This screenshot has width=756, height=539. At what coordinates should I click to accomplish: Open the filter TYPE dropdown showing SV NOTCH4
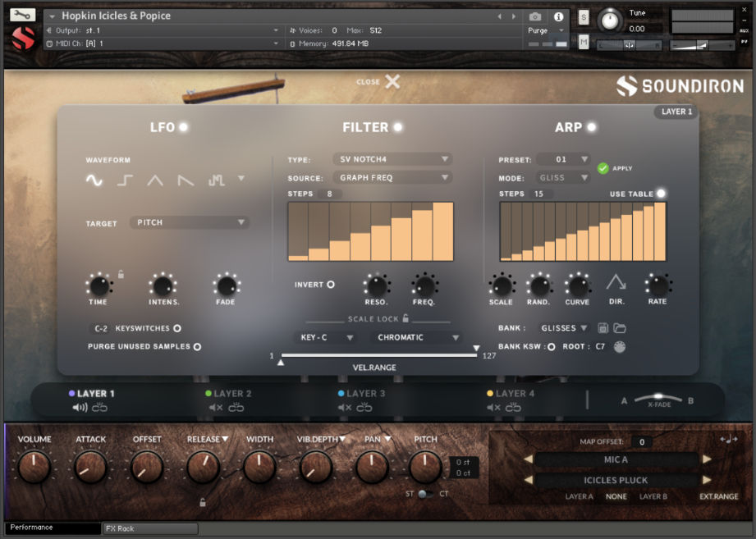pyautogui.click(x=392, y=159)
